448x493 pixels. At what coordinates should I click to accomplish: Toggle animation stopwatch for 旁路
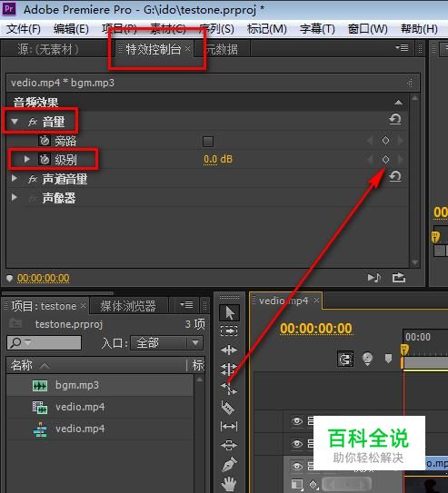45,141
